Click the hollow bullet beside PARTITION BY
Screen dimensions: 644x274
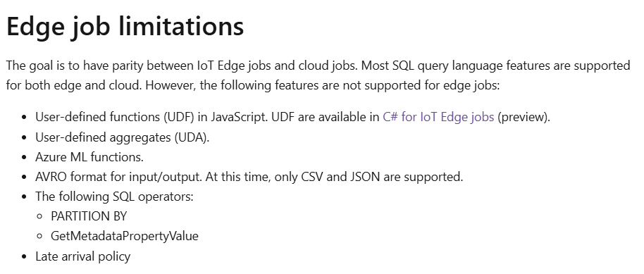tap(40, 216)
